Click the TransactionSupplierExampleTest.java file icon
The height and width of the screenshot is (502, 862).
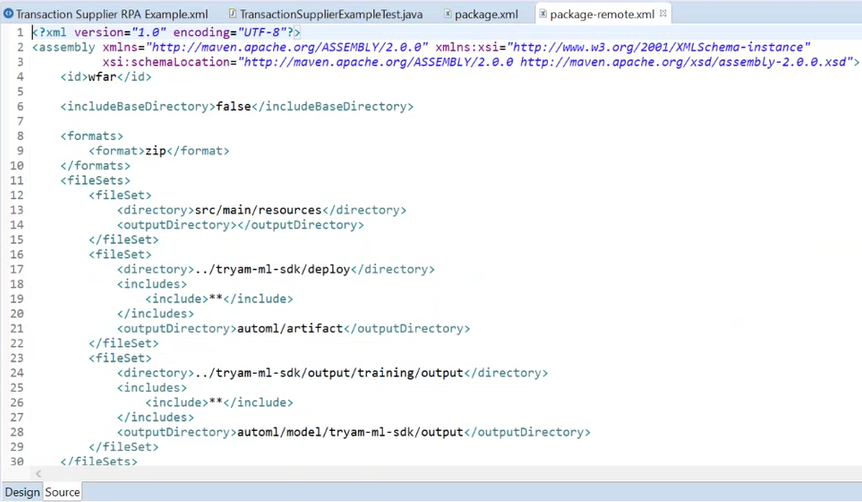tap(233, 14)
